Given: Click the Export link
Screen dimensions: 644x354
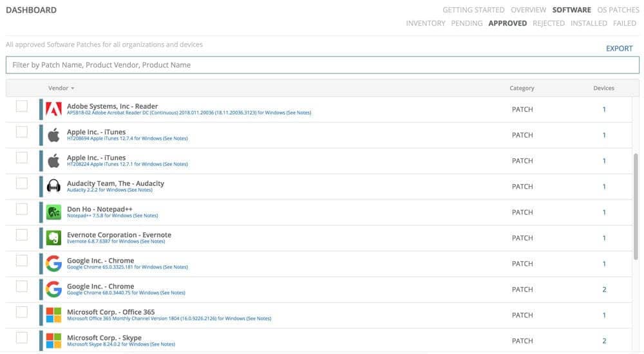Looking at the screenshot, I should (620, 48).
